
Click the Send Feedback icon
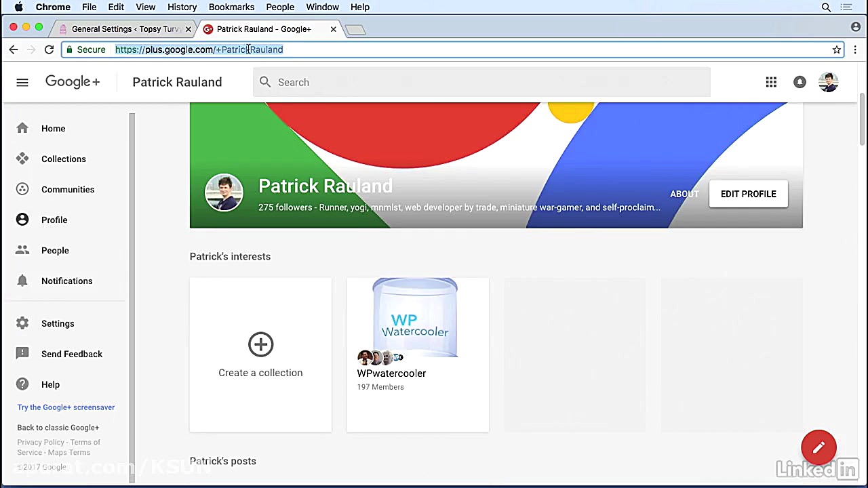click(22, 354)
